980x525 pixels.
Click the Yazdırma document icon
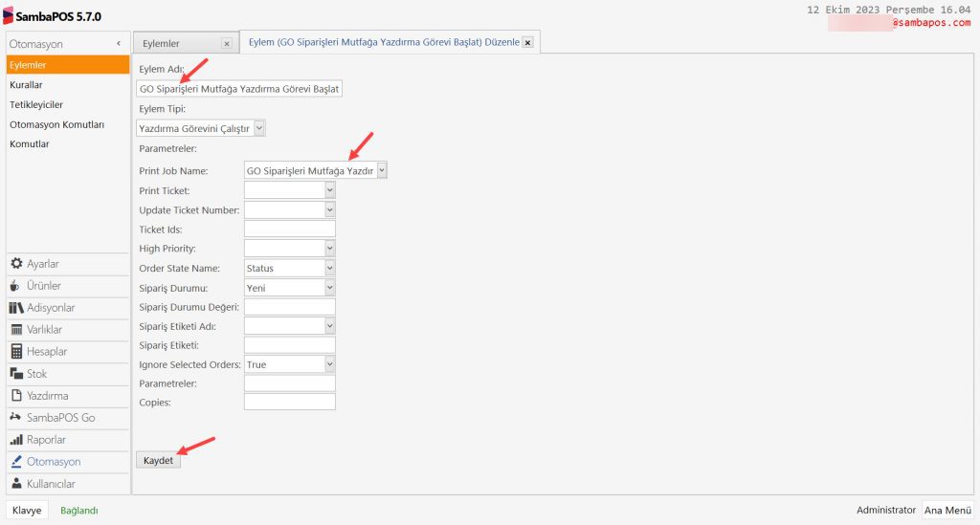coord(17,395)
